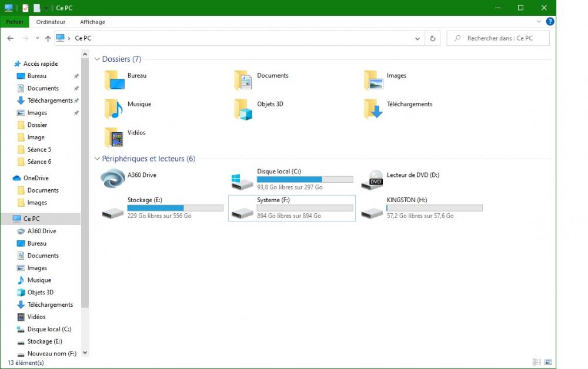The height and width of the screenshot is (369, 588).
Task: Click the Disque local (C:) usage bar
Action: click(305, 179)
